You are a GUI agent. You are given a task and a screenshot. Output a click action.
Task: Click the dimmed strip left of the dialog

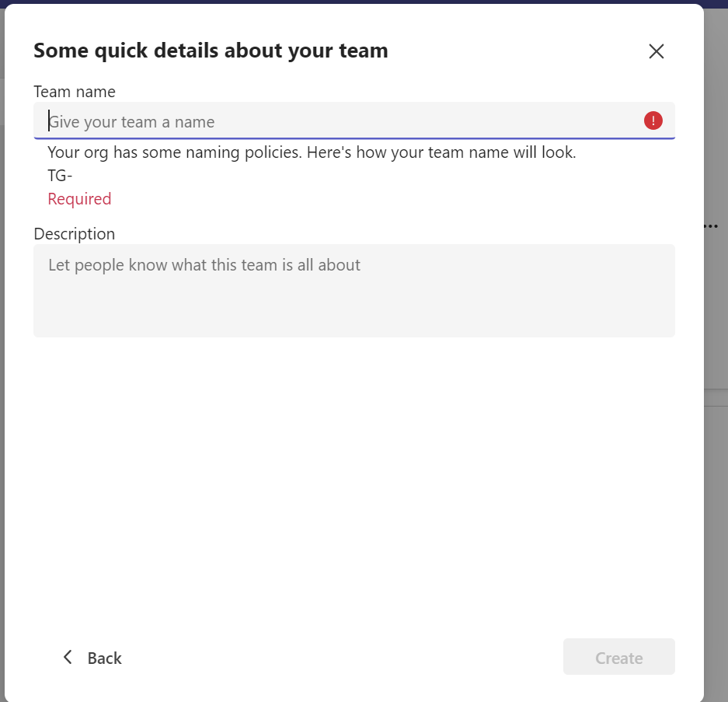[x=2, y=389]
